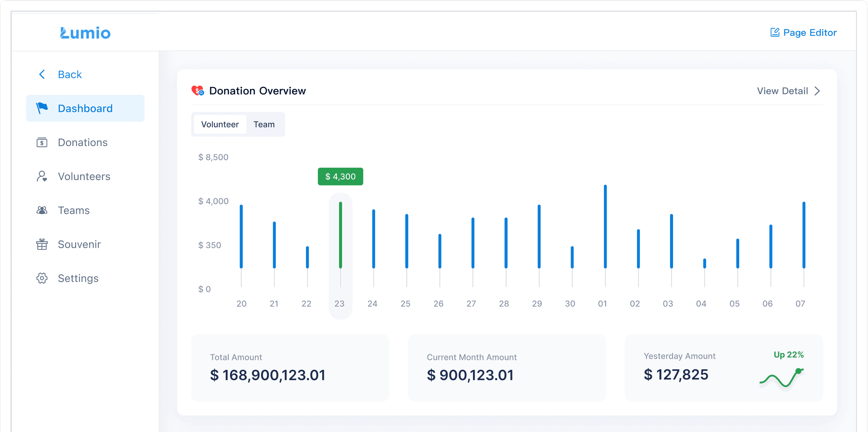This screenshot has width=868, height=432.
Task: Click the bar for day 26
Action: coord(440,251)
